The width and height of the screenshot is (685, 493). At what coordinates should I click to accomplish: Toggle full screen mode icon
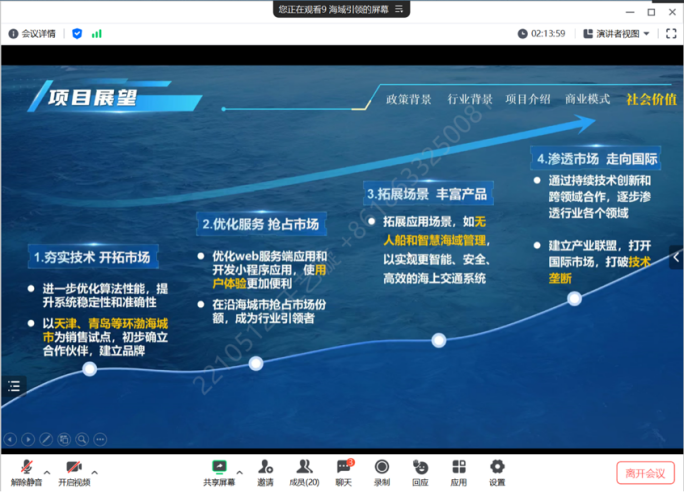[670, 33]
